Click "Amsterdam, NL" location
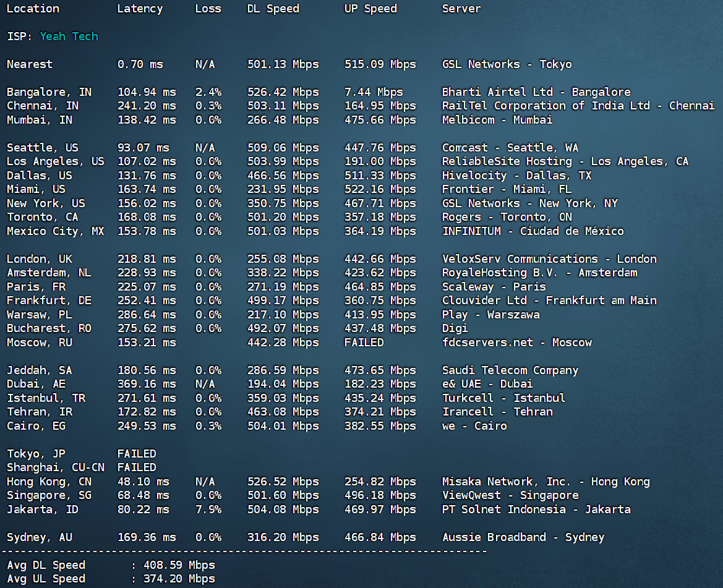This screenshot has height=588, width=723. (x=49, y=273)
